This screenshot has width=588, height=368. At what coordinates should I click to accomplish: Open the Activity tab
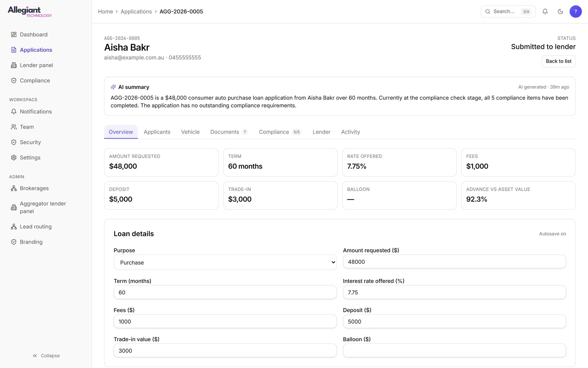350,132
